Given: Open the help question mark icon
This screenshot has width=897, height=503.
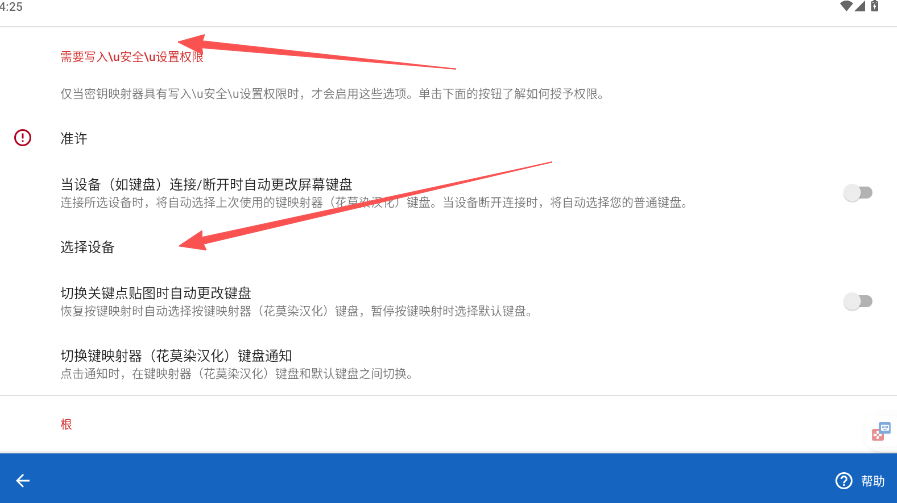Looking at the screenshot, I should click(x=844, y=481).
